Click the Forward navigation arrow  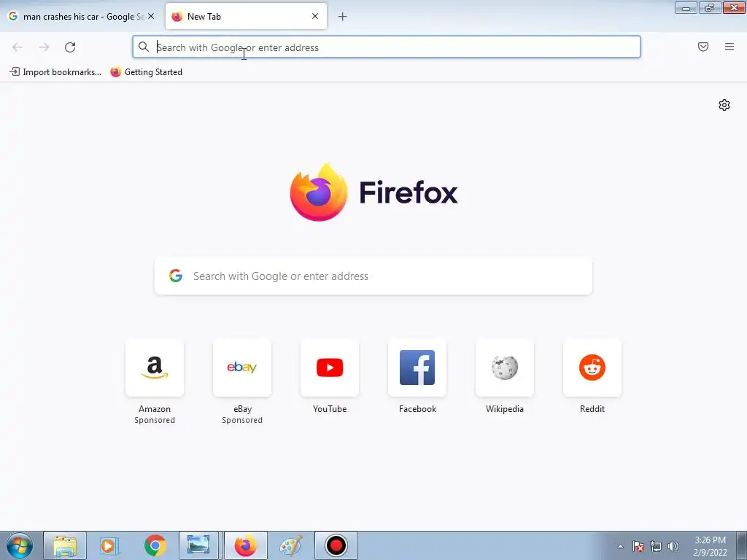44,47
